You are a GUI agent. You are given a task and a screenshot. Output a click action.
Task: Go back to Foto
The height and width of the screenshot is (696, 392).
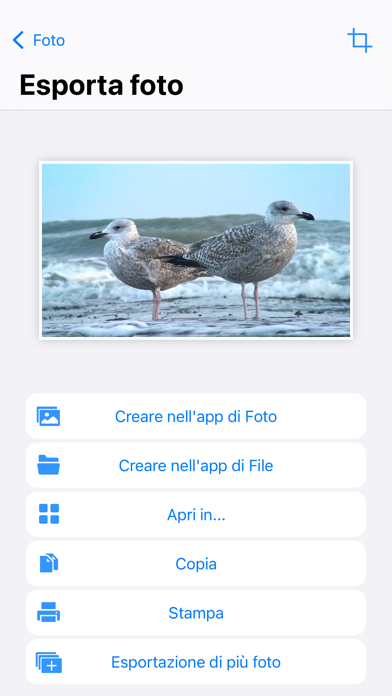point(39,40)
